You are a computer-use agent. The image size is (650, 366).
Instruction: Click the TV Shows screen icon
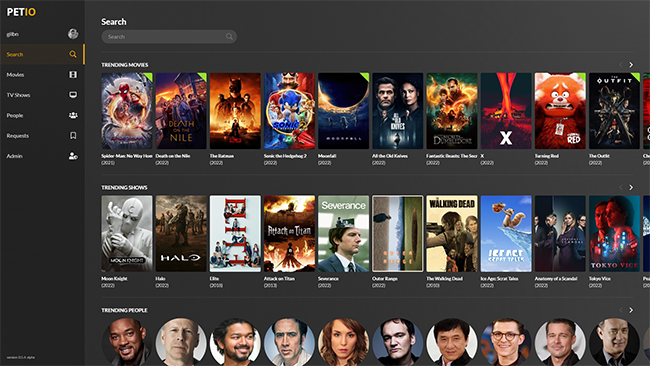tap(73, 95)
